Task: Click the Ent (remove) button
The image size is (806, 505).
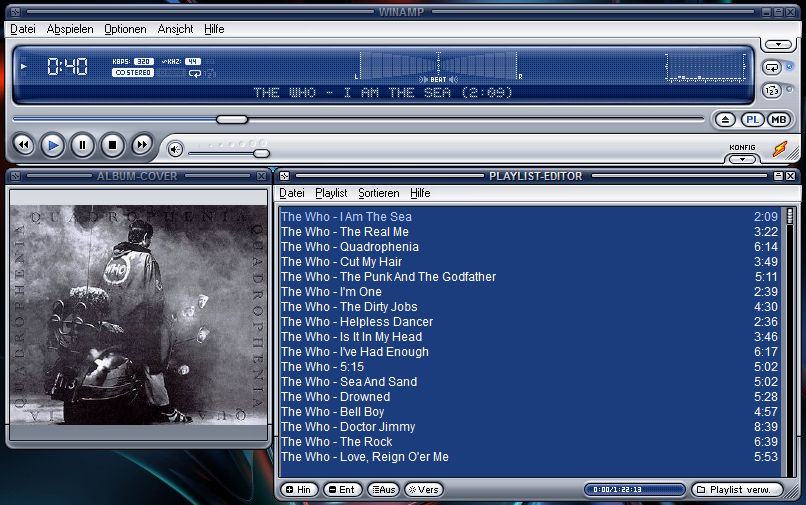Action: [342, 490]
